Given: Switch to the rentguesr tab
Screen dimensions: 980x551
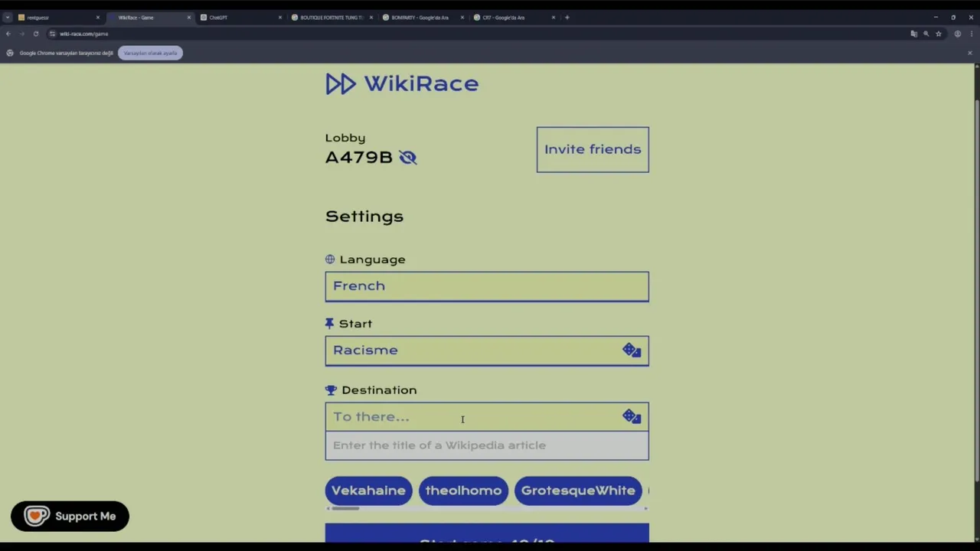Looking at the screenshot, I should tap(58, 18).
